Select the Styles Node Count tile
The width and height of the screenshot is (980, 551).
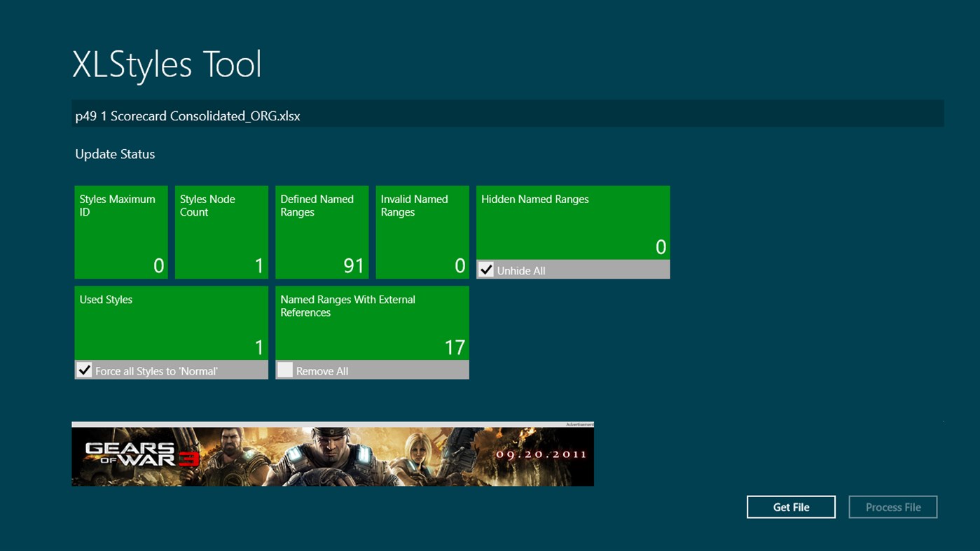(x=221, y=231)
